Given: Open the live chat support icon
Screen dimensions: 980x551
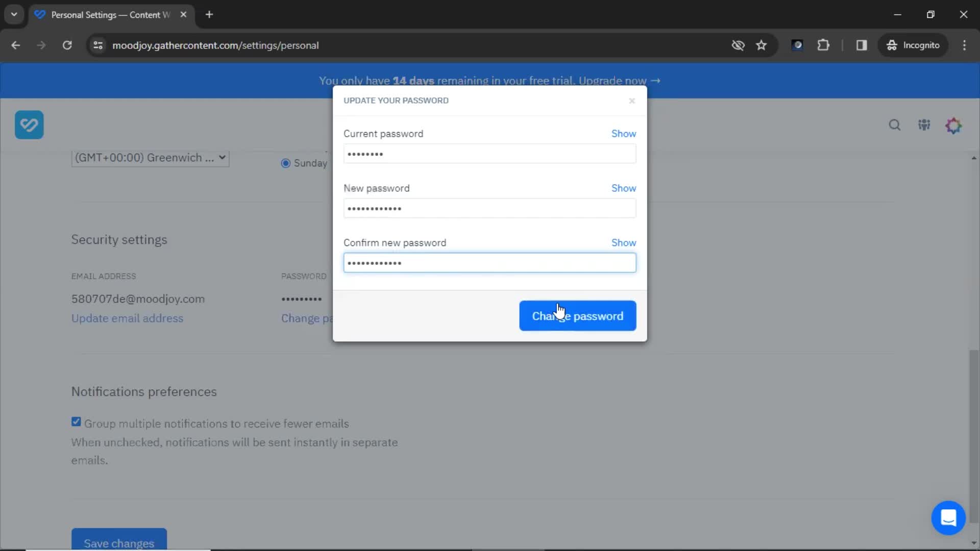Looking at the screenshot, I should click(948, 517).
